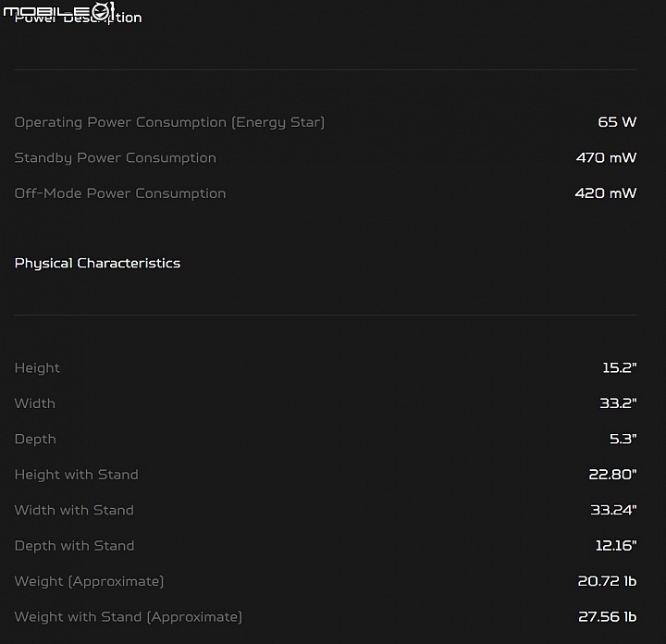Select the Standby Power Consumption label
The width and height of the screenshot is (666, 644).
[x=115, y=158]
